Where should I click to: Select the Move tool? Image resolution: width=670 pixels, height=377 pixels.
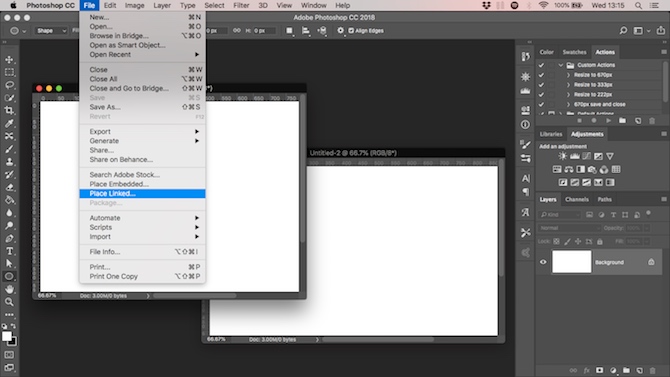pyautogui.click(x=9, y=59)
